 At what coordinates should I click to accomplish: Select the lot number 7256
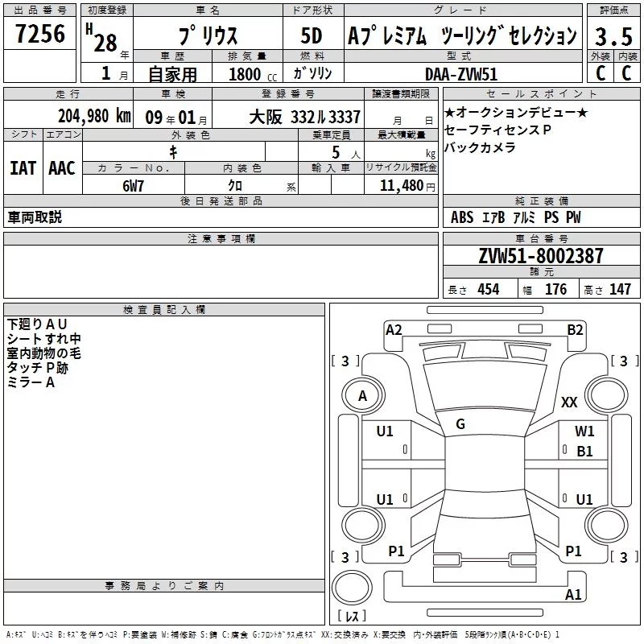pyautogui.click(x=40, y=34)
